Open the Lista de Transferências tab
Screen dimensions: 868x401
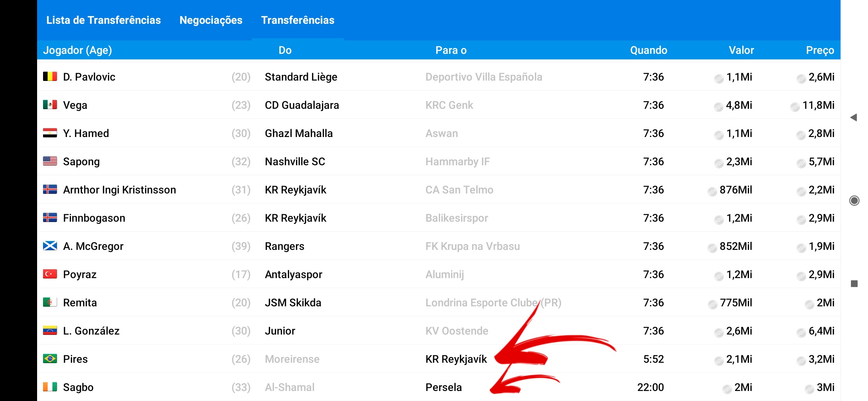103,20
